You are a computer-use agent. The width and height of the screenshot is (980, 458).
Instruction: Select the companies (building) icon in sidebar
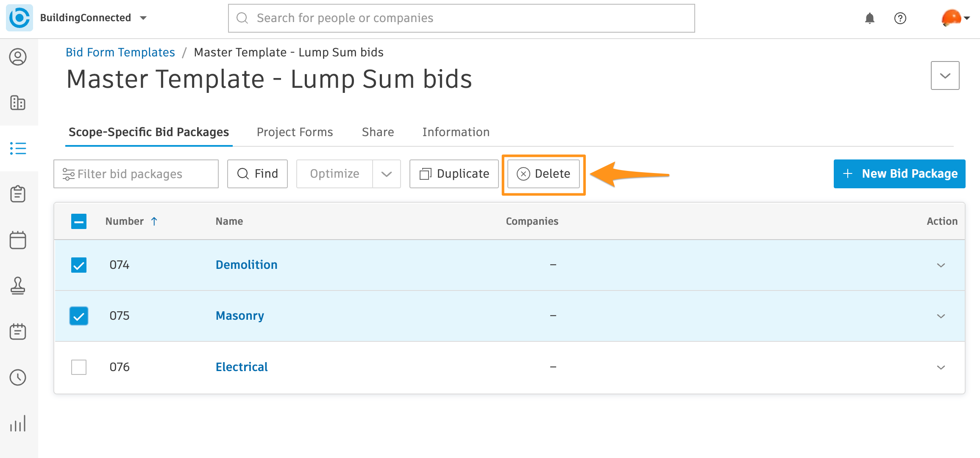point(18,103)
